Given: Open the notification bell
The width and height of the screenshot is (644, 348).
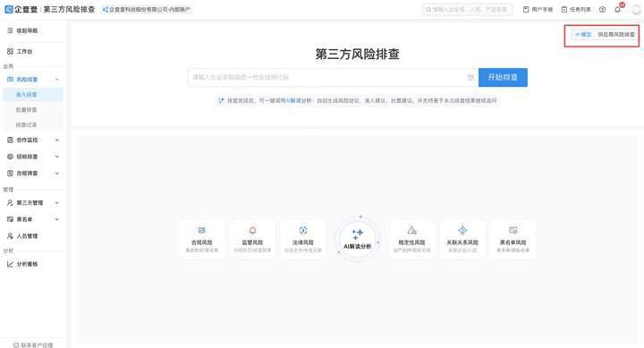Looking at the screenshot, I should 618,10.
